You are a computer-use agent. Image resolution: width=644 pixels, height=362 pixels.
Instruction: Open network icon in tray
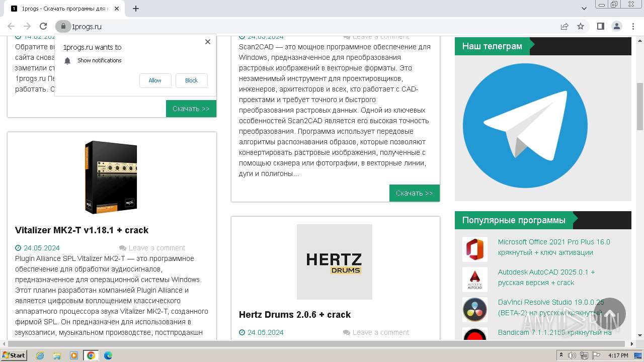coord(585,355)
